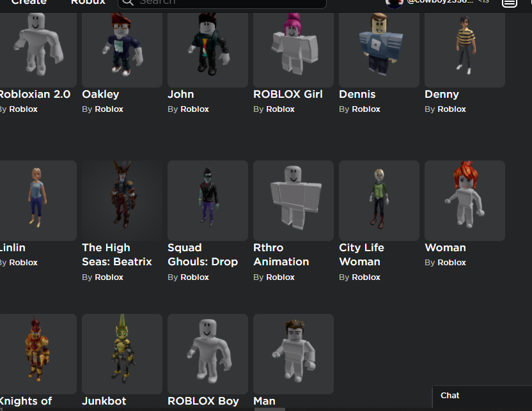Click the Oakley title text
Viewport: 532px width, 411px height.
pos(101,95)
